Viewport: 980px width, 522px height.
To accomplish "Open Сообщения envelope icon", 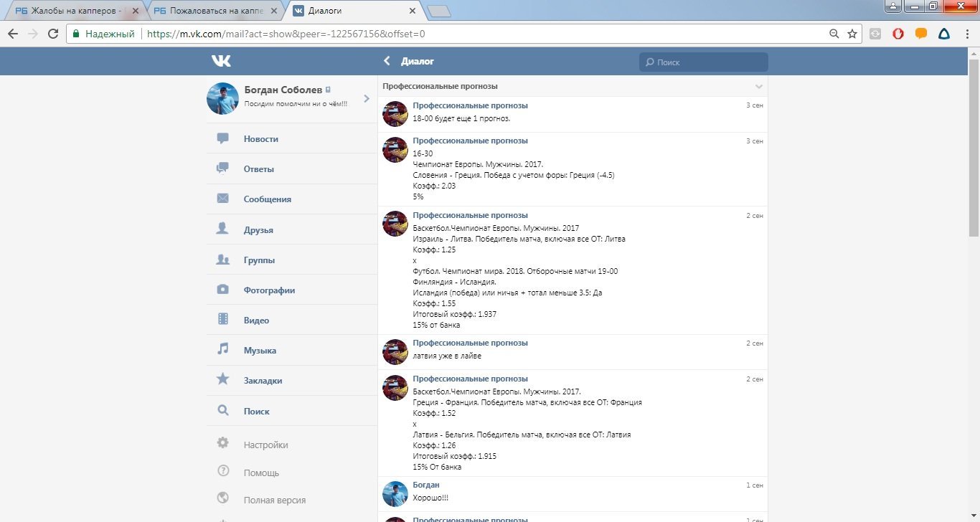I will click(x=223, y=199).
